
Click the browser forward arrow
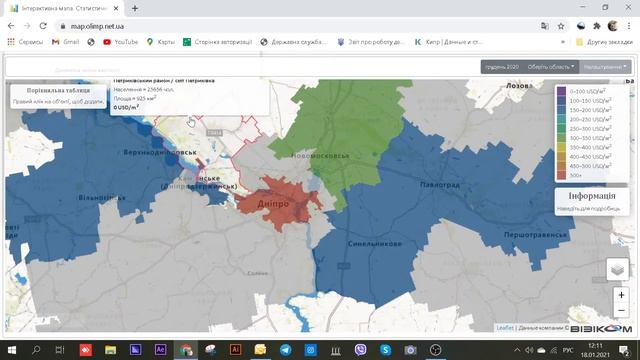[x=27, y=26]
